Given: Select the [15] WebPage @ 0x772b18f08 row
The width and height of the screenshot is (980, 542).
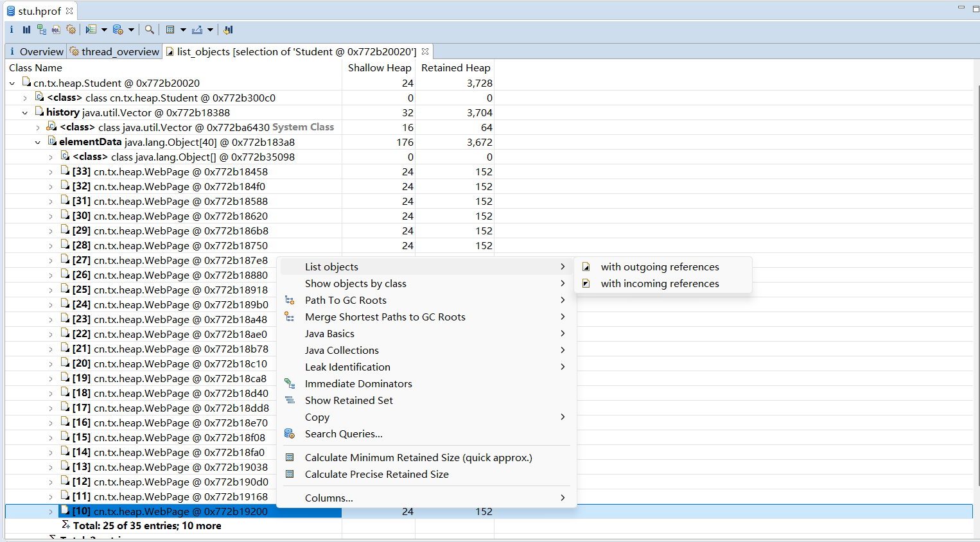Looking at the screenshot, I should pyautogui.click(x=168, y=437).
